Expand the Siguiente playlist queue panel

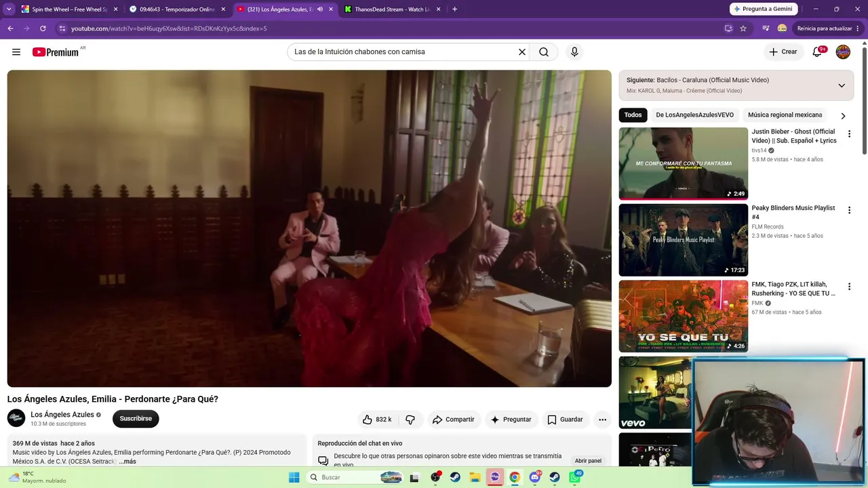pos(842,85)
